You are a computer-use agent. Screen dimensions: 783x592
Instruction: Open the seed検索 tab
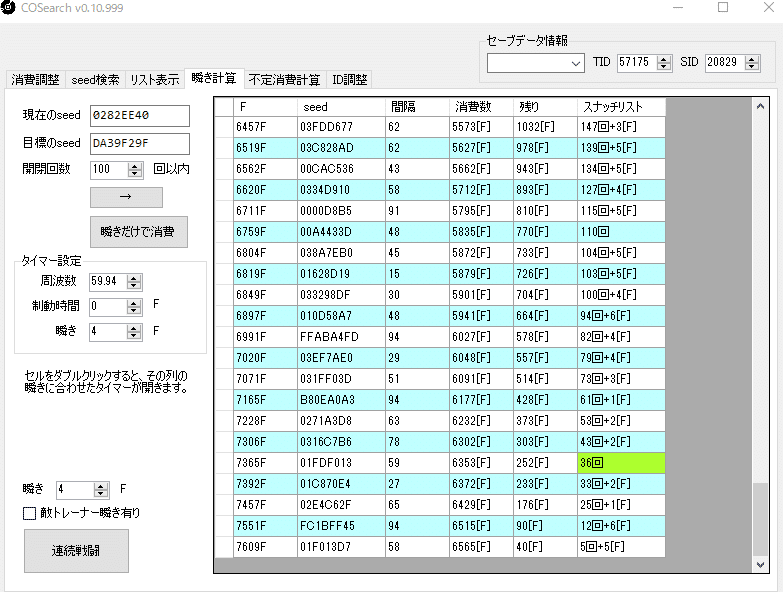(95, 80)
